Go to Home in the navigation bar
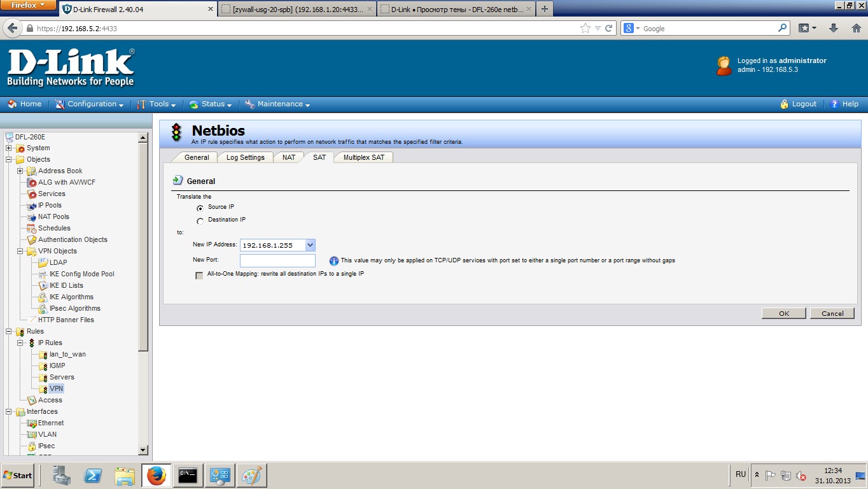The width and height of the screenshot is (868, 489). (25, 104)
